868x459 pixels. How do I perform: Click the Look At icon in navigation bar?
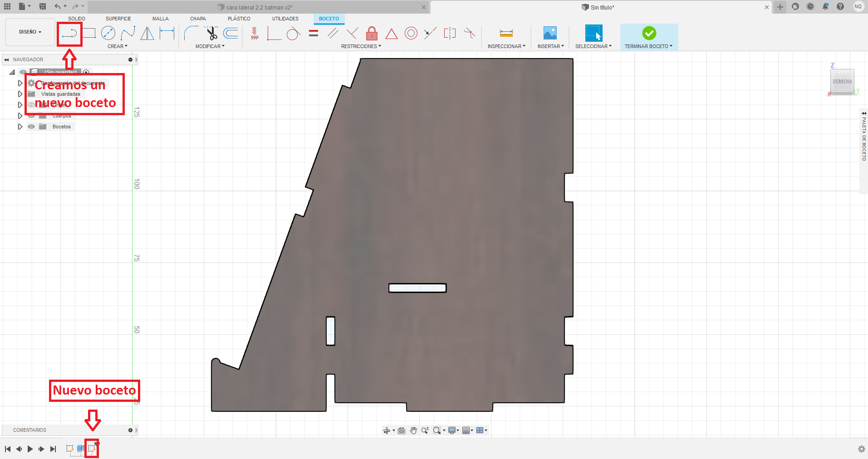tap(402, 430)
